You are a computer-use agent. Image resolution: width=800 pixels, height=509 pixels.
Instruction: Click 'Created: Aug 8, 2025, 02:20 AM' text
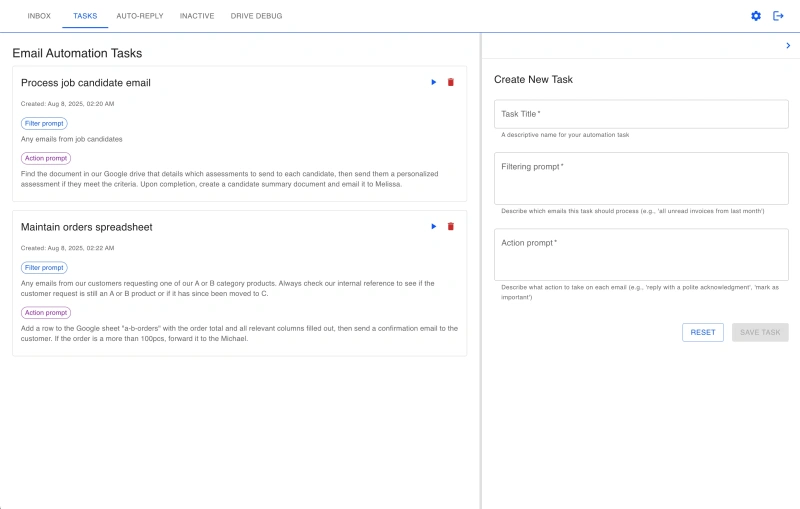67,104
